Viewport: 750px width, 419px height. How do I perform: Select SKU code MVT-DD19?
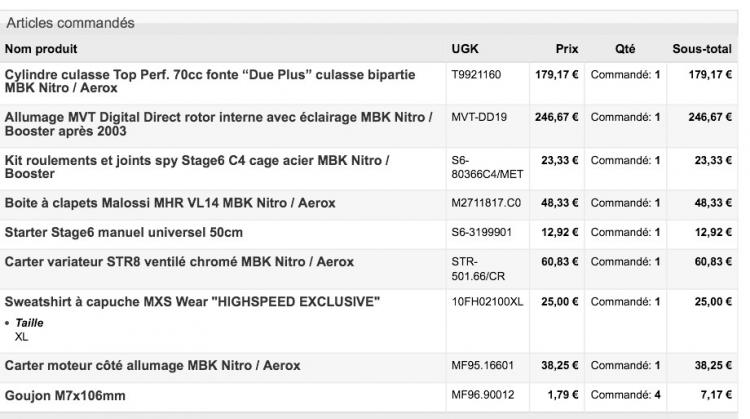479,117
